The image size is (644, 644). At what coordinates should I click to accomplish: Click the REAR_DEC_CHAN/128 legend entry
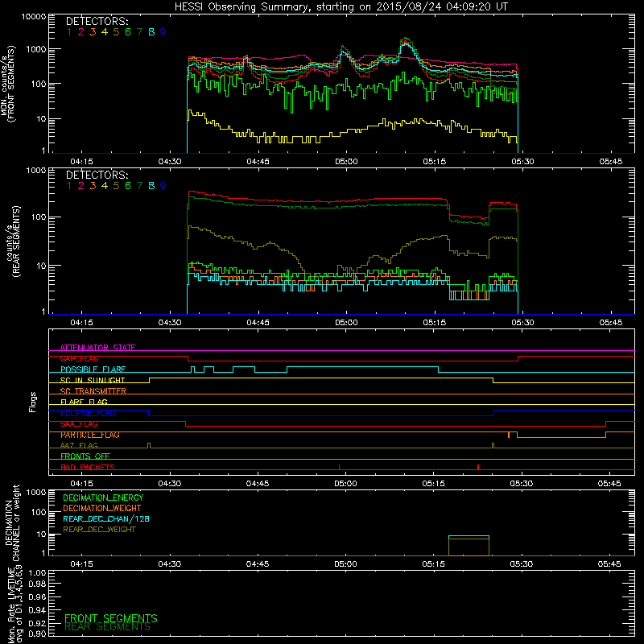(106, 518)
